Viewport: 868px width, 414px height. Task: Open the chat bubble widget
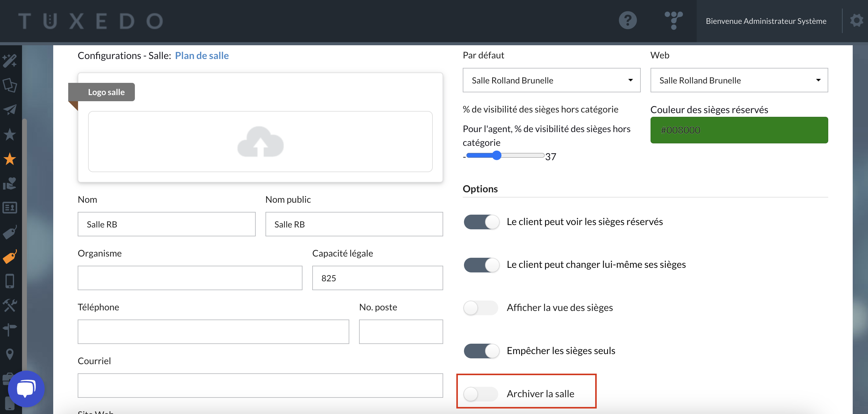[26, 388]
